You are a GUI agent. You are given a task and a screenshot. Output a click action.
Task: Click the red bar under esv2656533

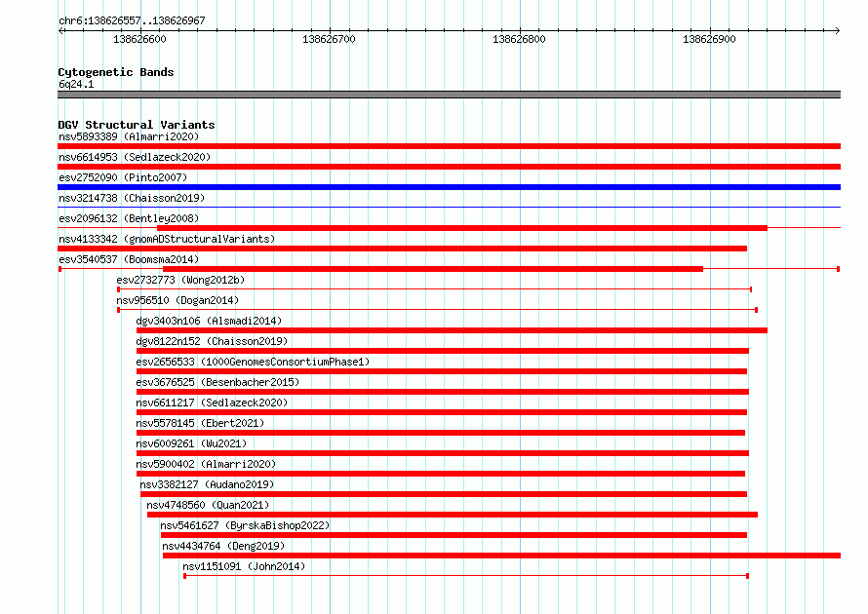[x=442, y=371]
